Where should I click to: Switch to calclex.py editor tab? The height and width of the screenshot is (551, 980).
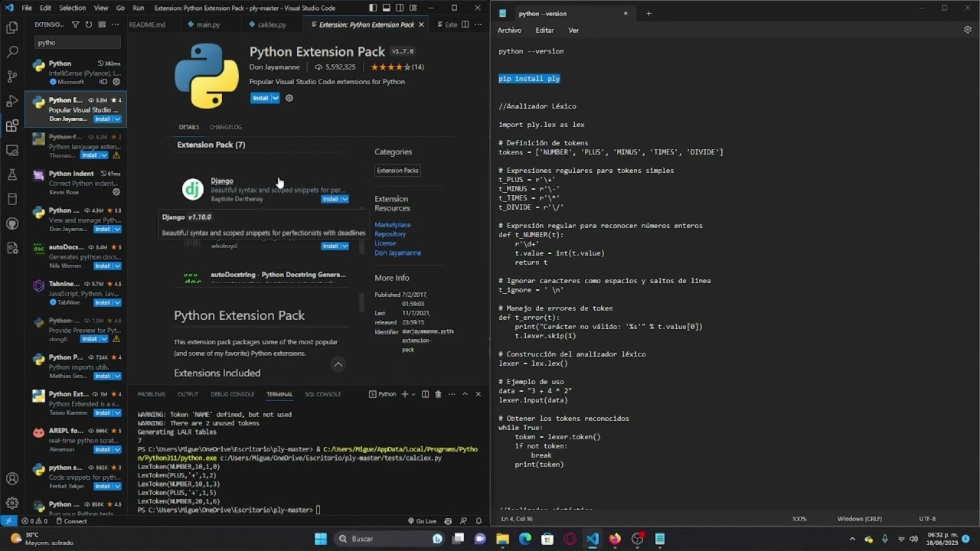(272, 24)
